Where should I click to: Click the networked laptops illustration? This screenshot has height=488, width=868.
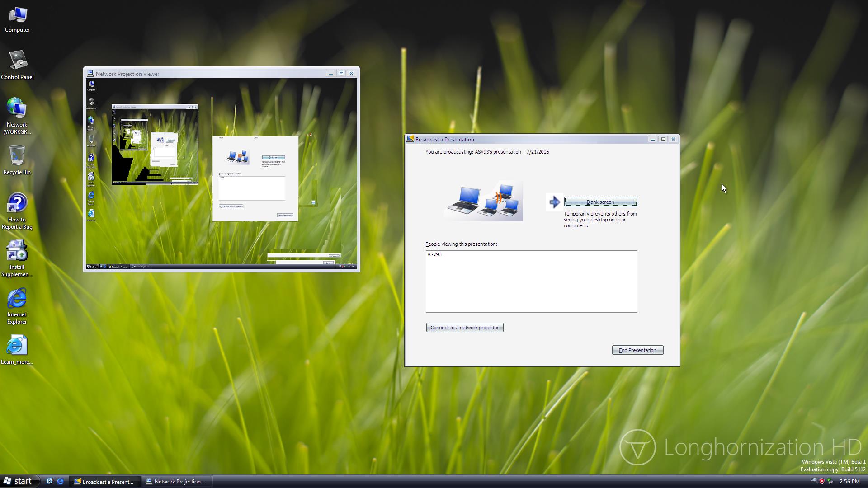484,201
